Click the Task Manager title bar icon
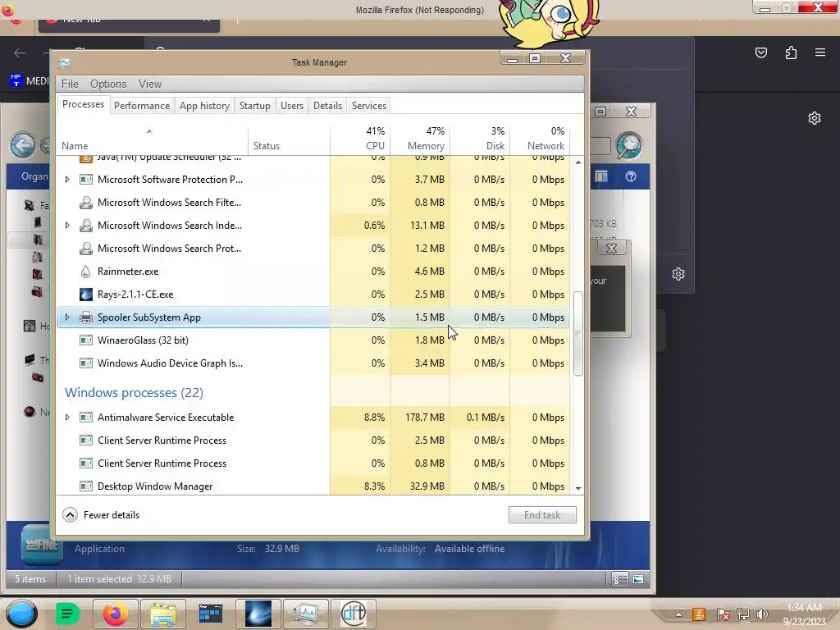The height and width of the screenshot is (630, 840). (x=64, y=62)
